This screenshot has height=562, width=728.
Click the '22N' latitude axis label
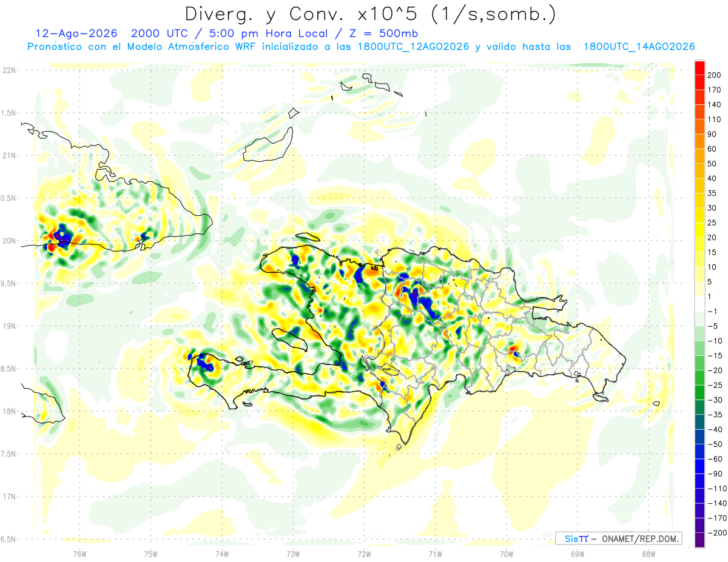pos(9,70)
